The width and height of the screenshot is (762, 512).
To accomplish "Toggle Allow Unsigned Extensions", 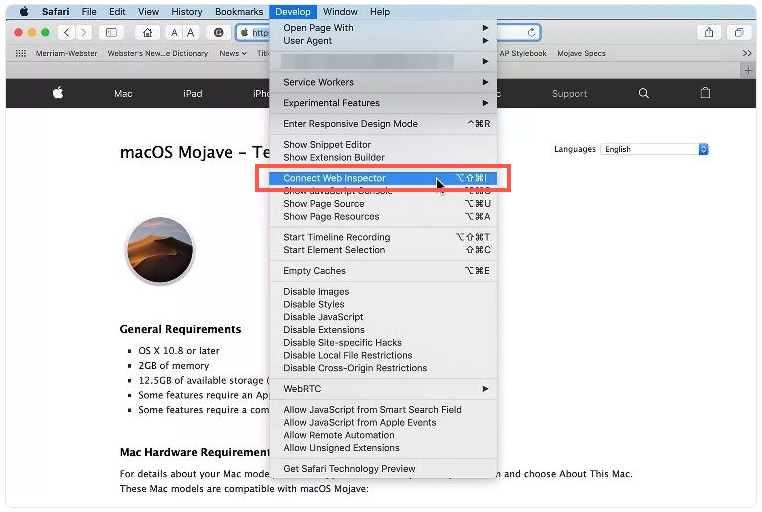I will [x=383, y=448].
